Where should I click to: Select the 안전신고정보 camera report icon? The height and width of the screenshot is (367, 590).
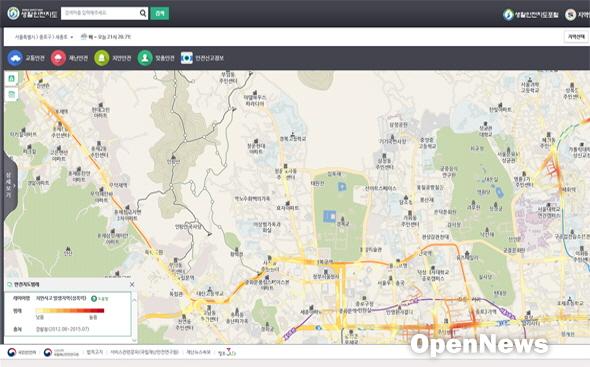pyautogui.click(x=187, y=58)
